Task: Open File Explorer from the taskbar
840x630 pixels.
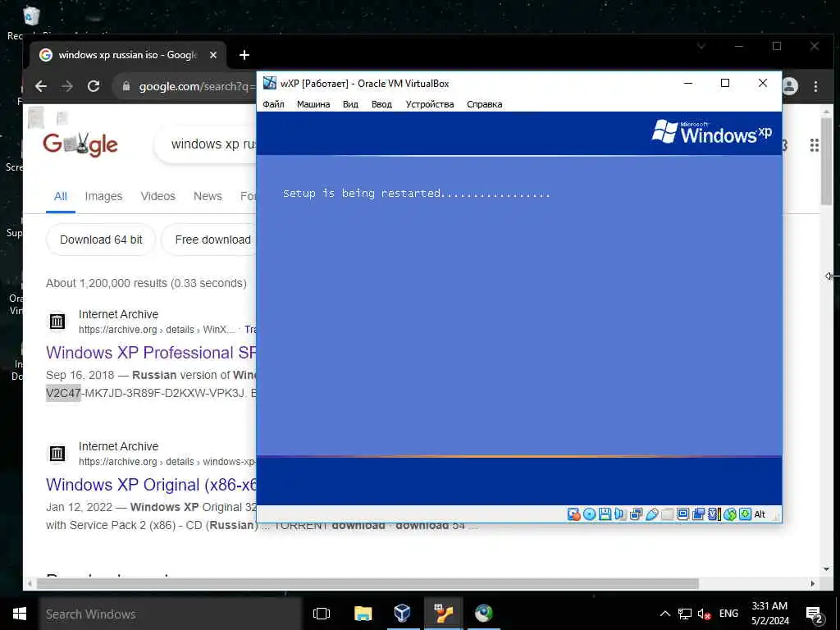Action: click(x=363, y=614)
